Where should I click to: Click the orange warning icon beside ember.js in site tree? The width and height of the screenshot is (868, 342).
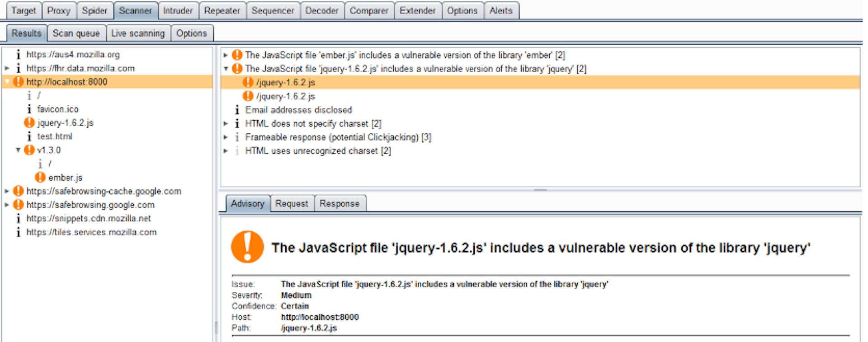coord(40,178)
